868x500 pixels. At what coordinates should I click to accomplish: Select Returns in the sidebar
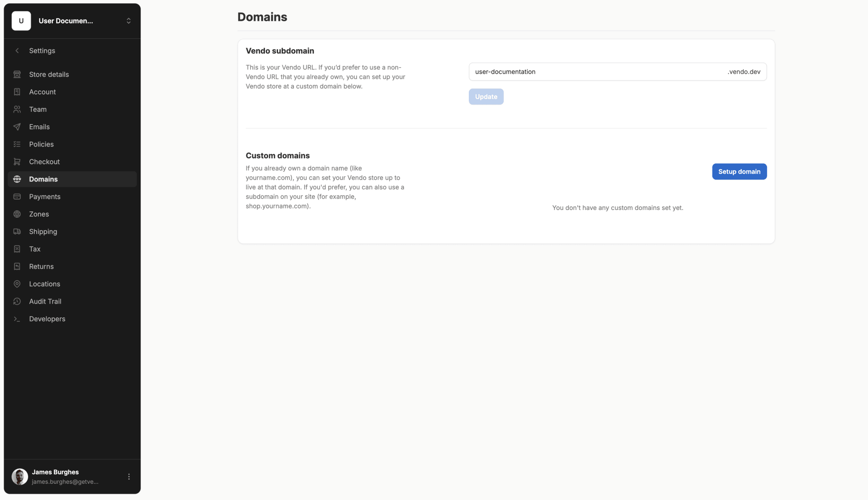72,267
